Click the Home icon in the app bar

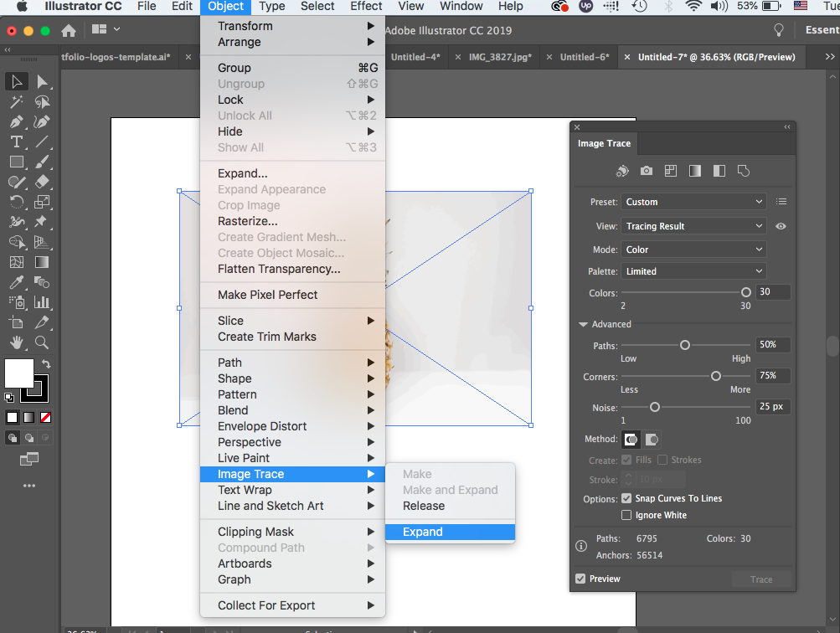coord(69,30)
